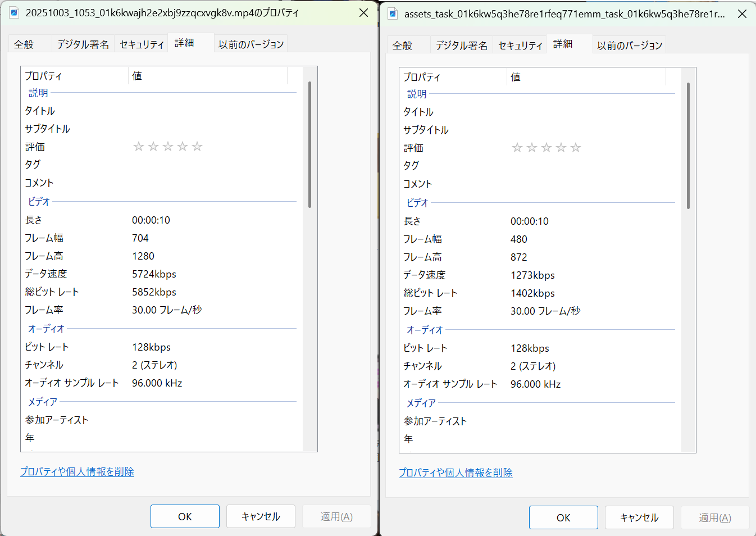
Task: Click プロパティや個人情報を削除 link in the assets_task dialog
Action: tap(456, 473)
